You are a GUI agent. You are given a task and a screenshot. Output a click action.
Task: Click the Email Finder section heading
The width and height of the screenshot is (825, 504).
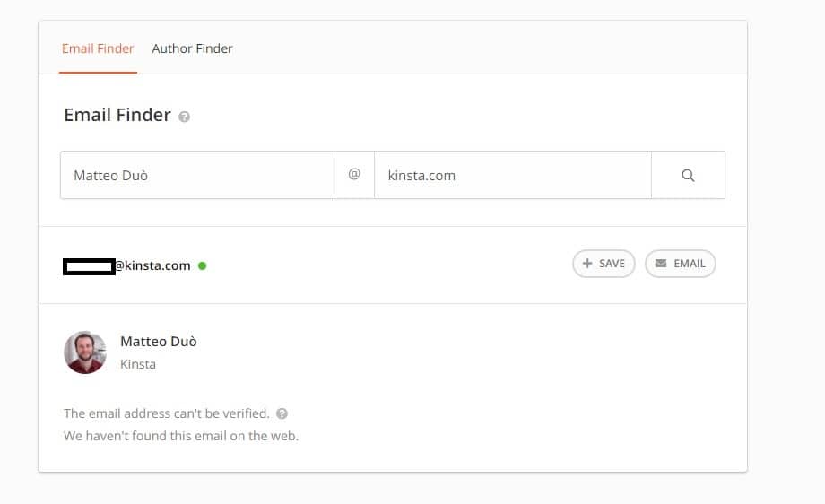pos(117,115)
